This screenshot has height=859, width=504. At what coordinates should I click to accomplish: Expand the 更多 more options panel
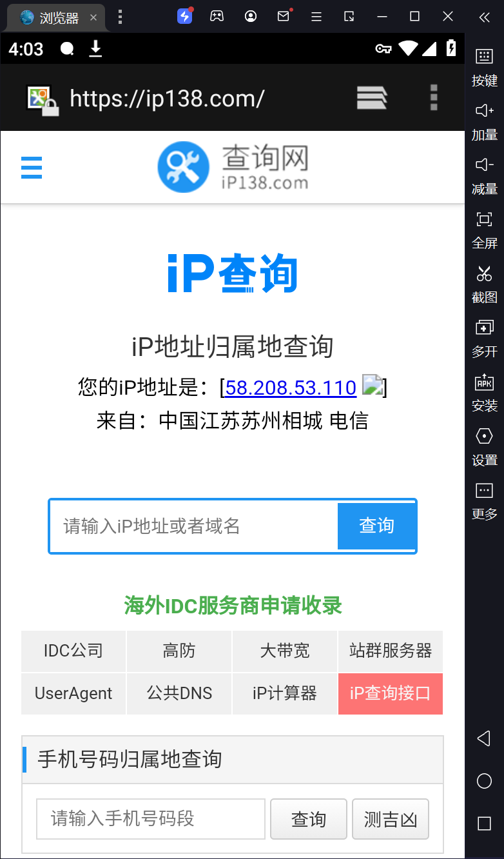click(484, 500)
